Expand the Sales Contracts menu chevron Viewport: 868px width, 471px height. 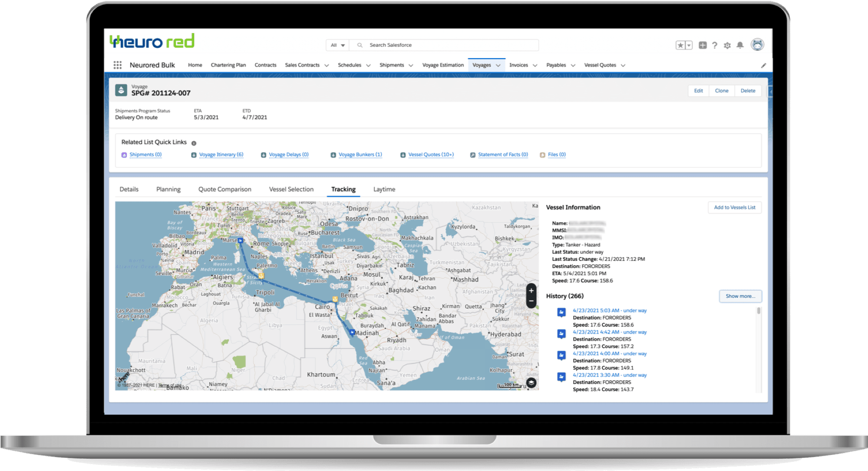(x=327, y=66)
